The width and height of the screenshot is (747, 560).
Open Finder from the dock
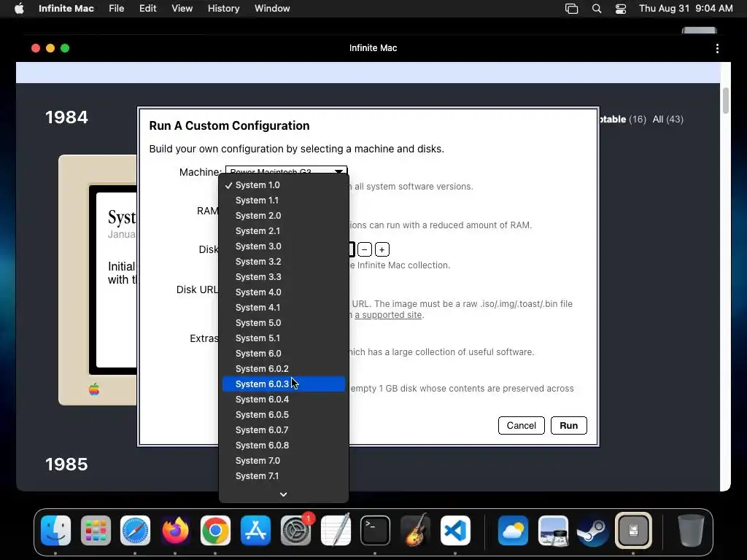55,530
